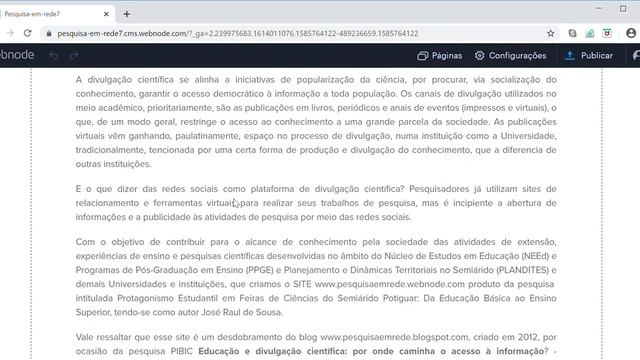Click the text www.pesquisaemrede.blogspot.com
The image size is (640, 360).
(394, 337)
